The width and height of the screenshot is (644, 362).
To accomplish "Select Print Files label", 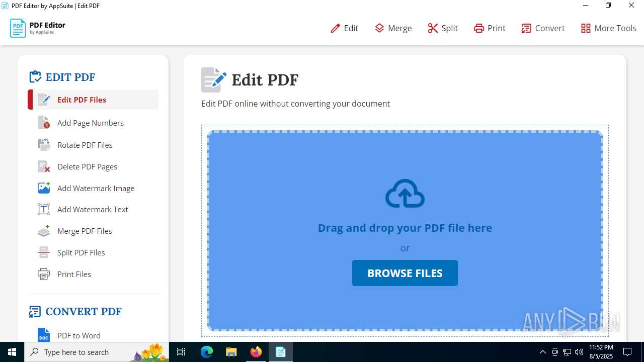I will [x=74, y=274].
